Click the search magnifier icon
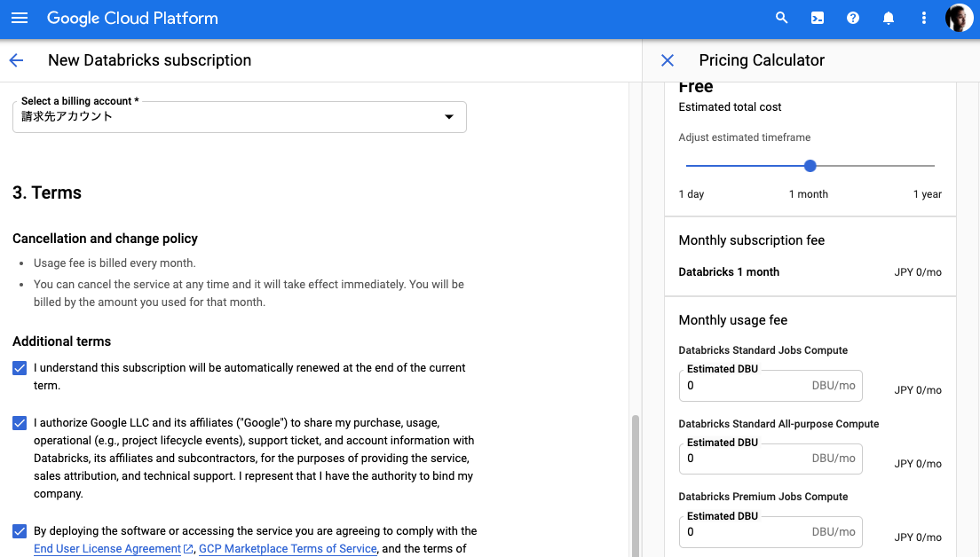980x557 pixels. click(781, 18)
